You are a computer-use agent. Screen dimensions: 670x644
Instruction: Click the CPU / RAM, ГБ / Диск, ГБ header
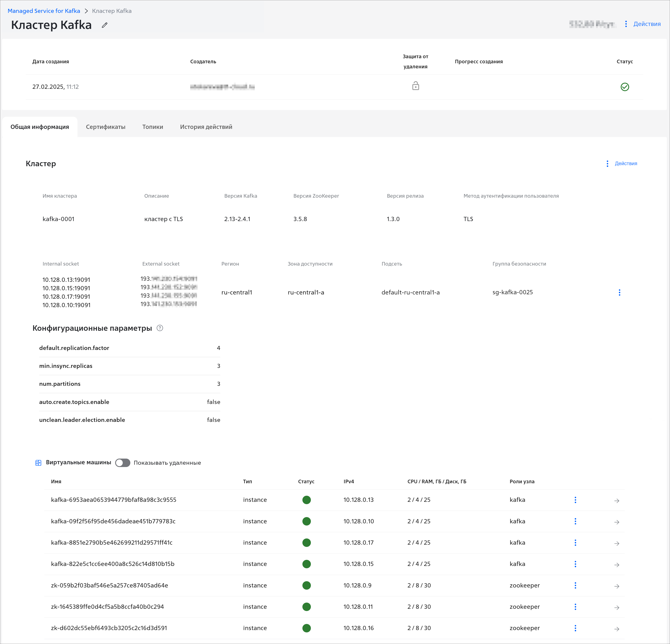pyautogui.click(x=437, y=481)
